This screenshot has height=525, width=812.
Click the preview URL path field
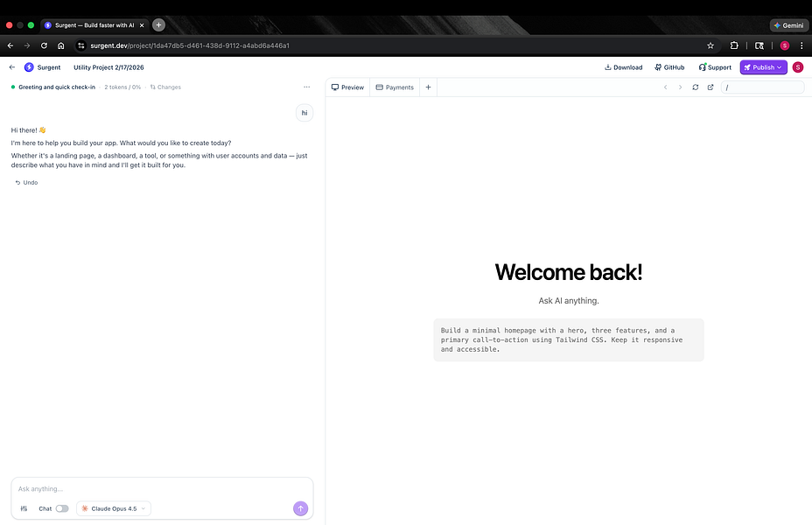click(762, 87)
